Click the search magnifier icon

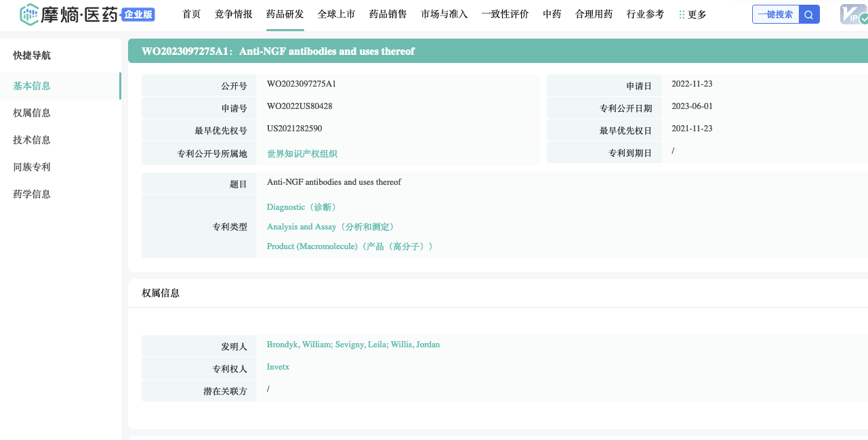tap(809, 14)
